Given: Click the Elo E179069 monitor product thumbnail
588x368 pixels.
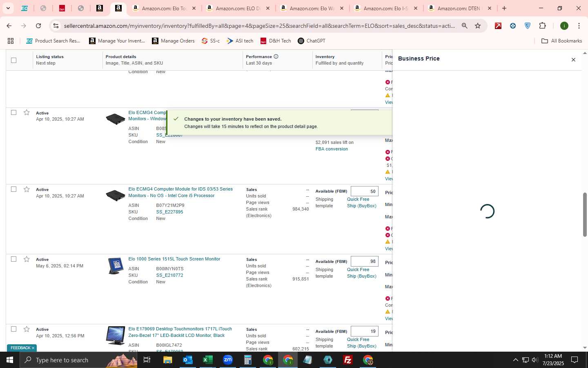Looking at the screenshot, I should point(116,335).
